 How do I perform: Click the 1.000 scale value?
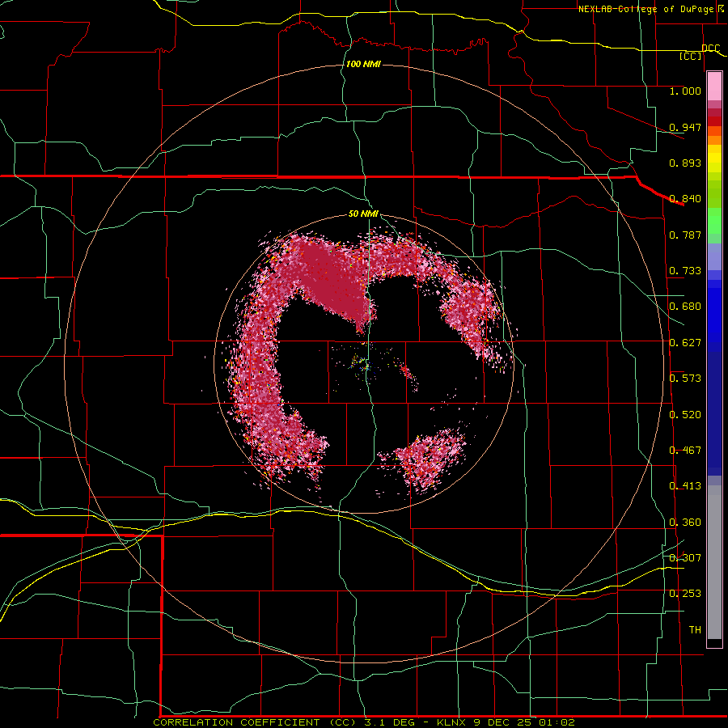[685, 91]
